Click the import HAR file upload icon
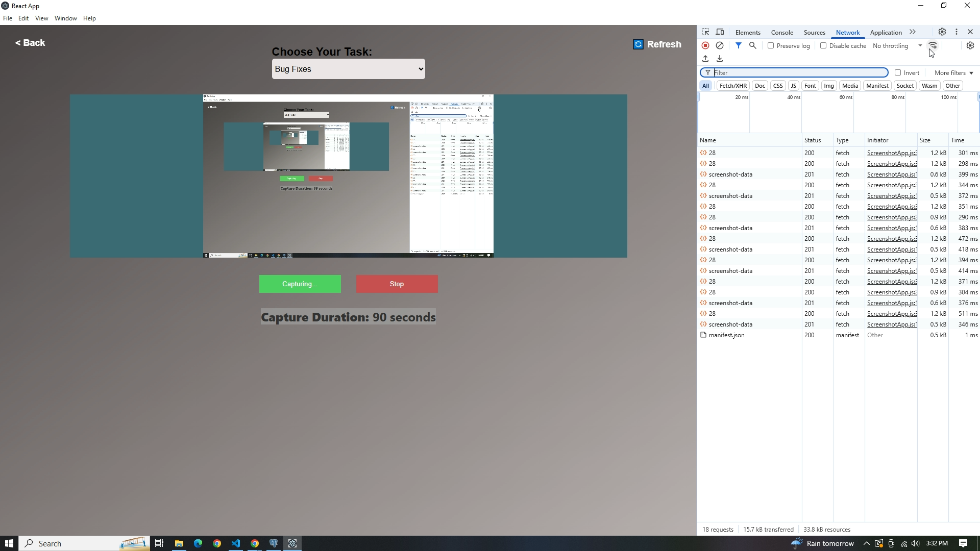The height and width of the screenshot is (551, 980). [705, 59]
